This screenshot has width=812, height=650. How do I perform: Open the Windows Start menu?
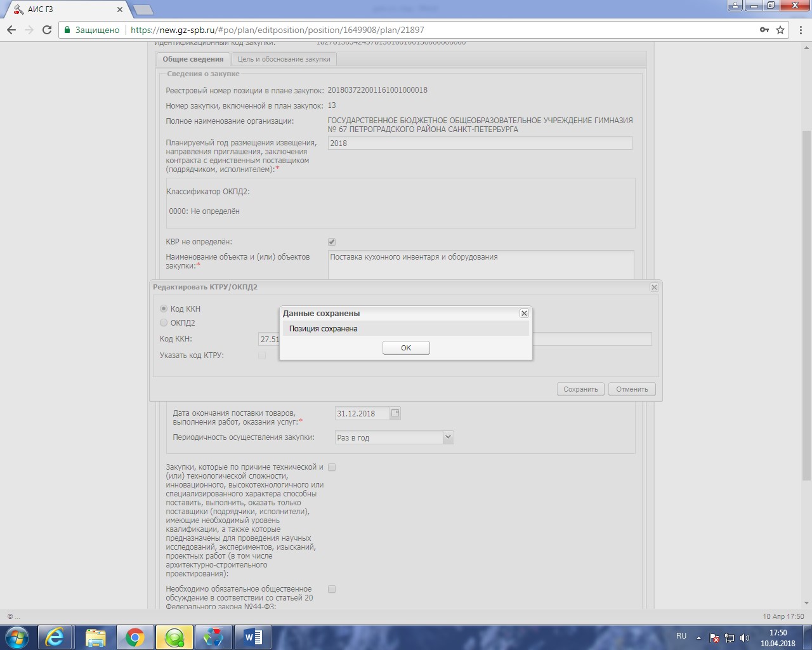pos(17,637)
